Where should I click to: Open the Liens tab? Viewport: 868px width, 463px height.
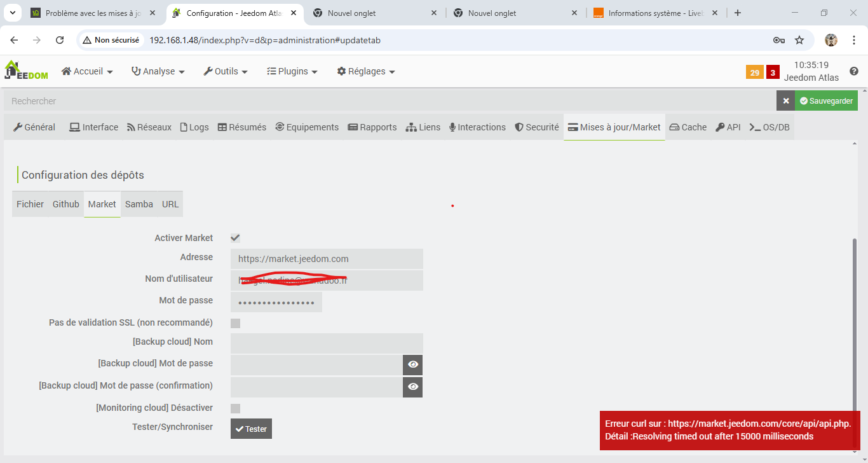(423, 127)
